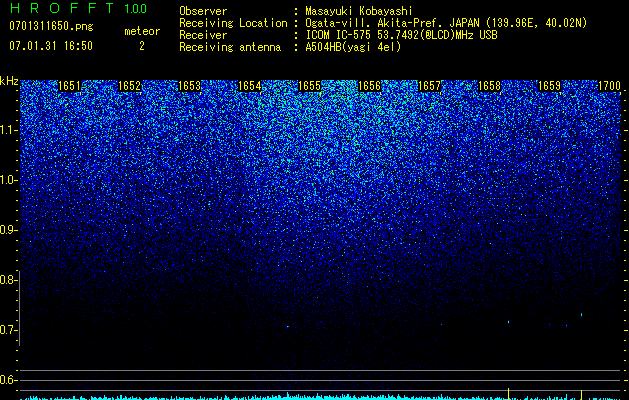Click the 1655 time tick label
Screen dimensions: 629x400
tap(310, 86)
